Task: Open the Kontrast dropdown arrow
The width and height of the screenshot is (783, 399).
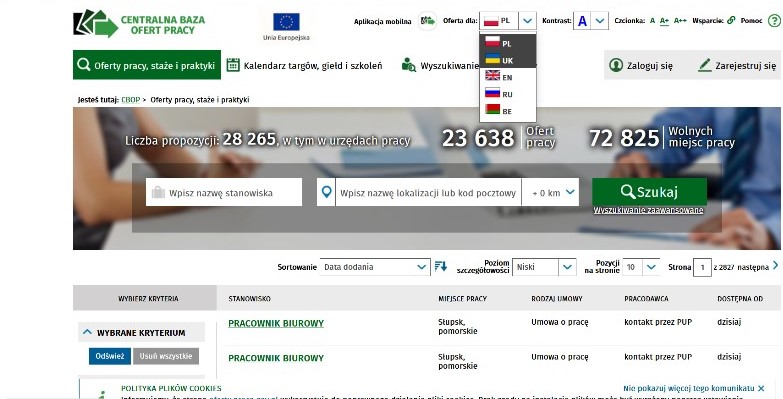Action: pos(600,21)
